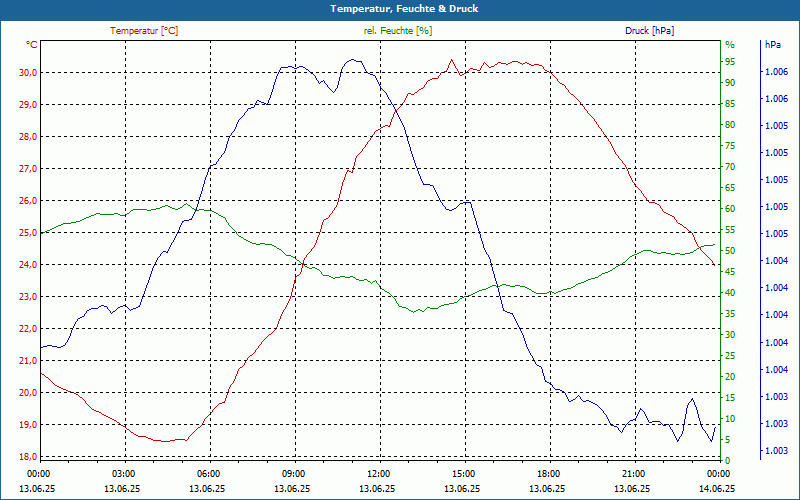Viewport: 800px width, 500px height.
Task: Click the "35" humidity axis tick
Action: [730, 314]
